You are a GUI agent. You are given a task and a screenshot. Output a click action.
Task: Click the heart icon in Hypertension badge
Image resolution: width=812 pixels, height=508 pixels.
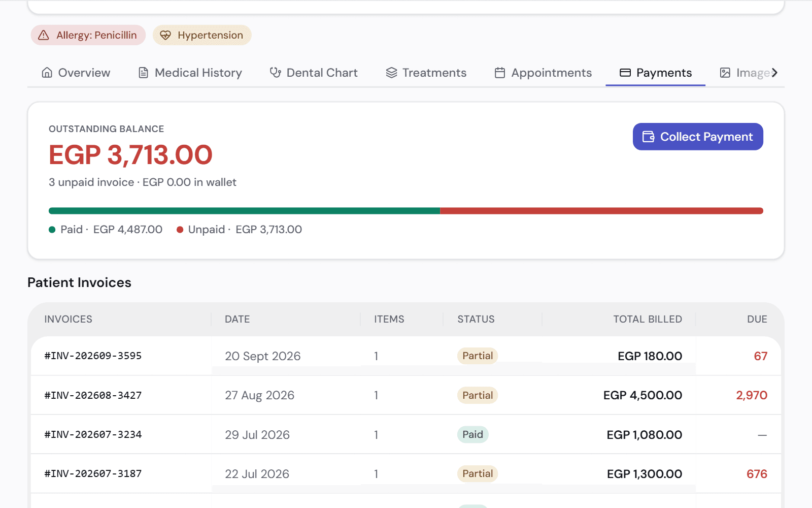[x=165, y=35]
